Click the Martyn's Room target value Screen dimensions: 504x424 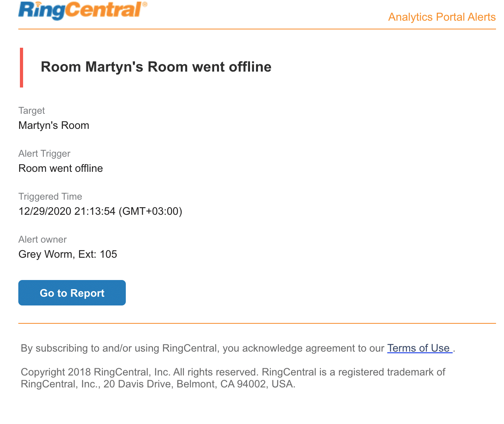tap(54, 125)
